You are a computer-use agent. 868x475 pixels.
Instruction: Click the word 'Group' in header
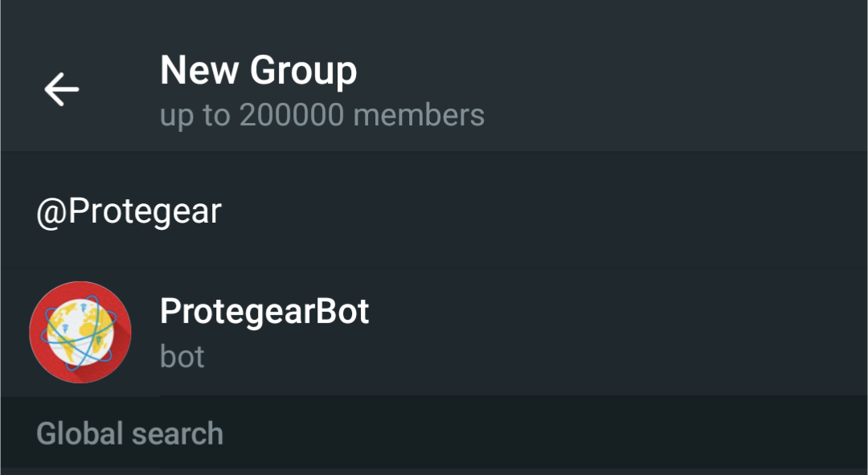303,71
